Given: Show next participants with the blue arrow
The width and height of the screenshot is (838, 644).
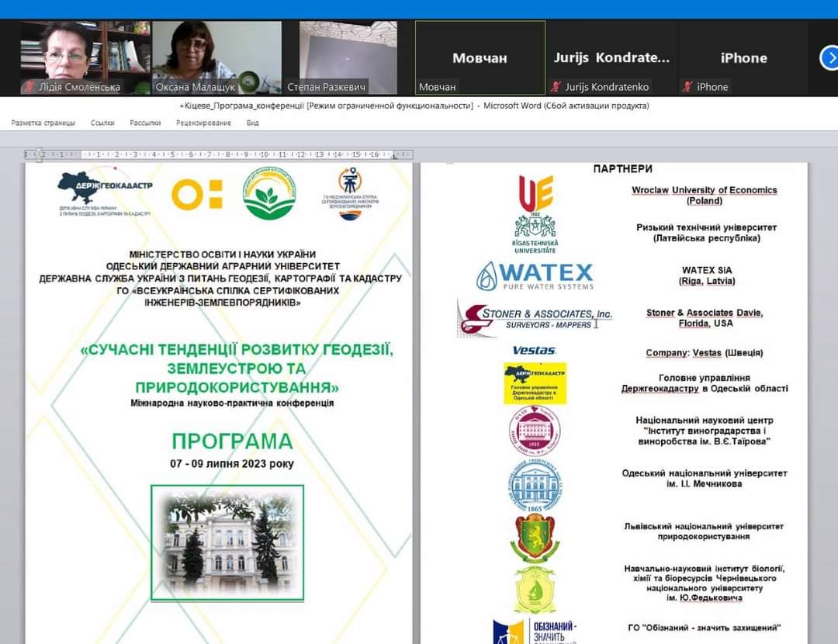Looking at the screenshot, I should 829,57.
